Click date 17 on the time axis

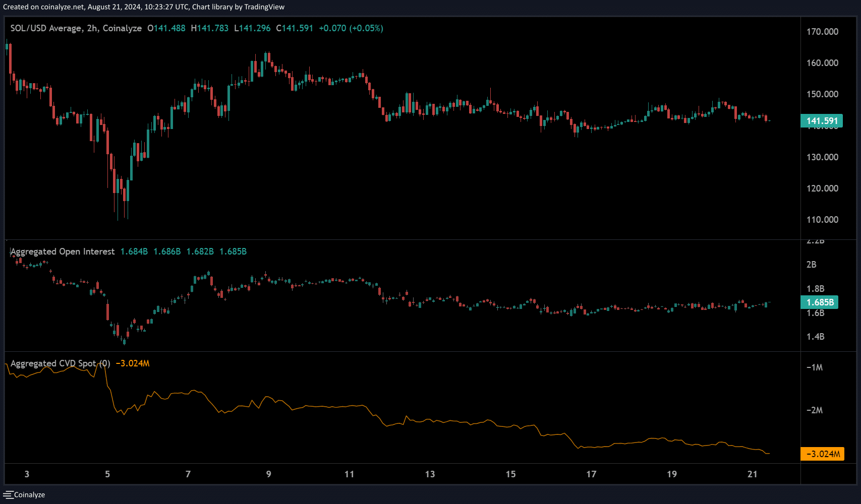click(591, 474)
